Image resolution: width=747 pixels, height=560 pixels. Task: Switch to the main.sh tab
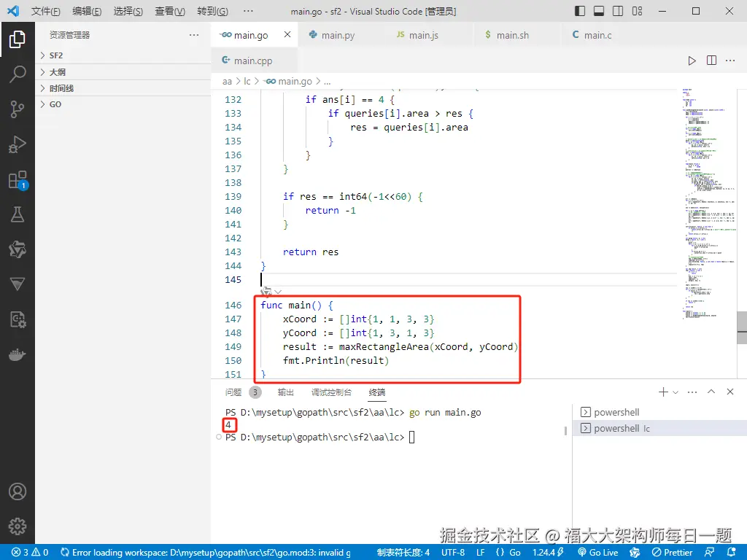[513, 35]
